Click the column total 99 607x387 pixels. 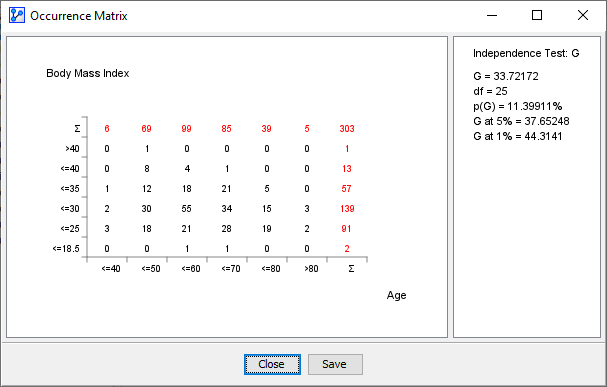coord(187,128)
